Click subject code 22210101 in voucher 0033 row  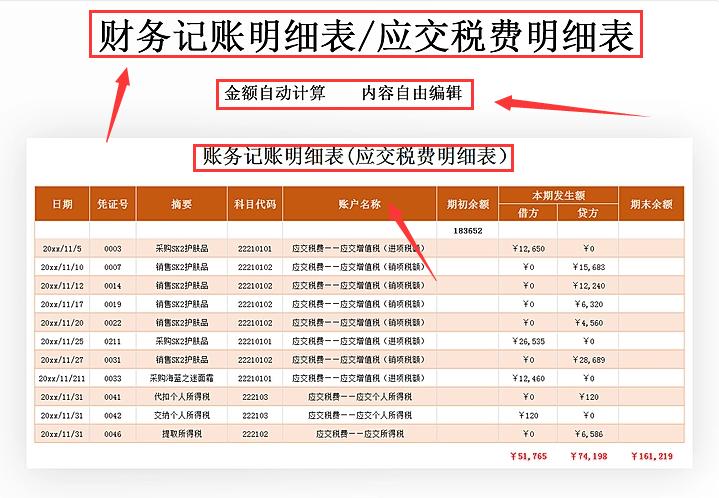[255, 378]
